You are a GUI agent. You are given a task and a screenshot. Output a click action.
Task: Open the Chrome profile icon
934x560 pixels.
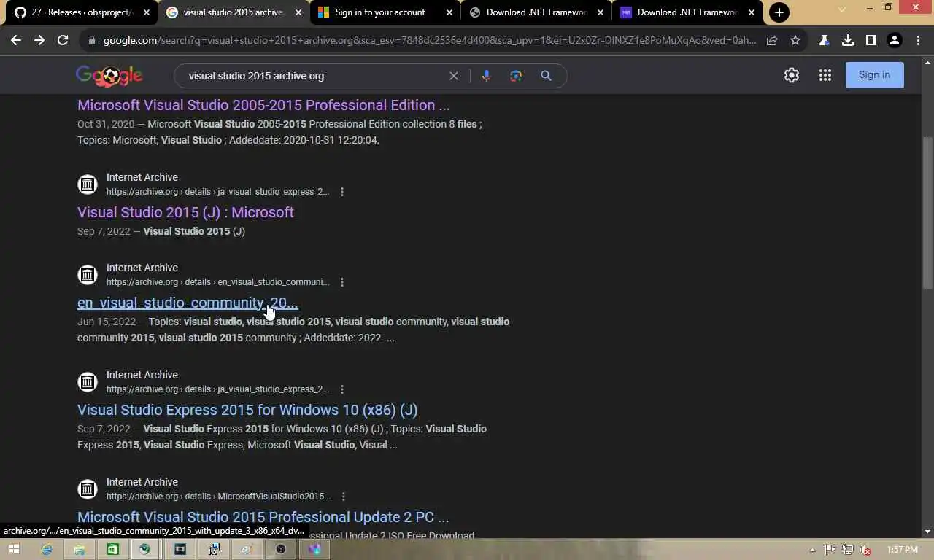(x=894, y=40)
